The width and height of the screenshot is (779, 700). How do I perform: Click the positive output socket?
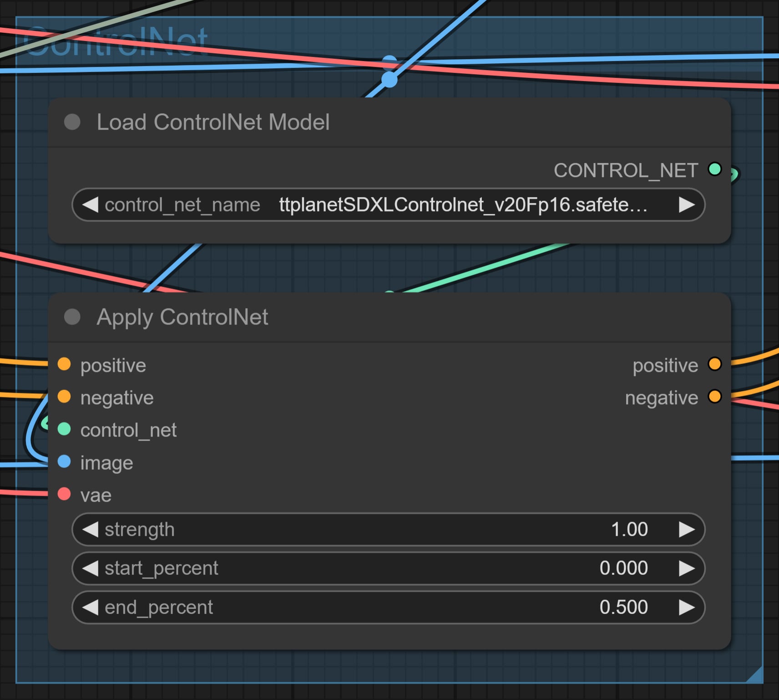click(715, 364)
